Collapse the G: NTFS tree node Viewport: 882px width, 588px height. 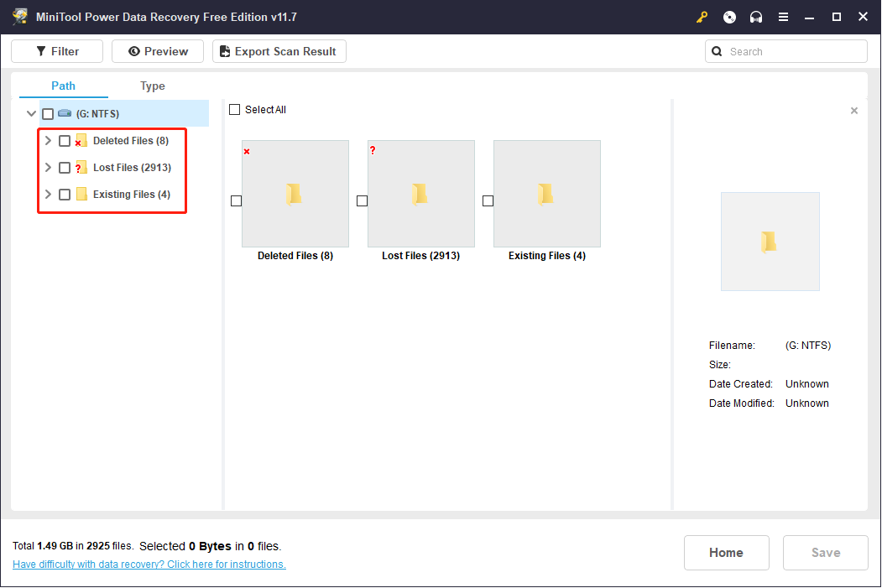click(32, 113)
